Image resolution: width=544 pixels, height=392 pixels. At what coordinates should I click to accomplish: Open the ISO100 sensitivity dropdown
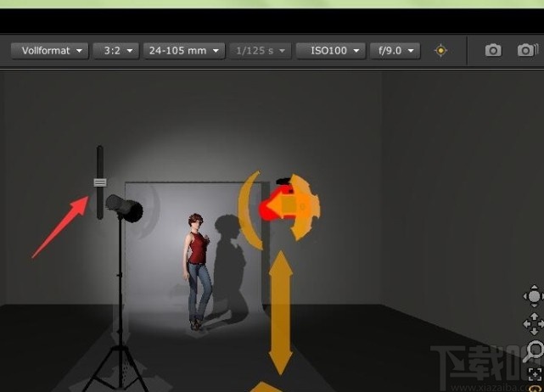pos(331,51)
